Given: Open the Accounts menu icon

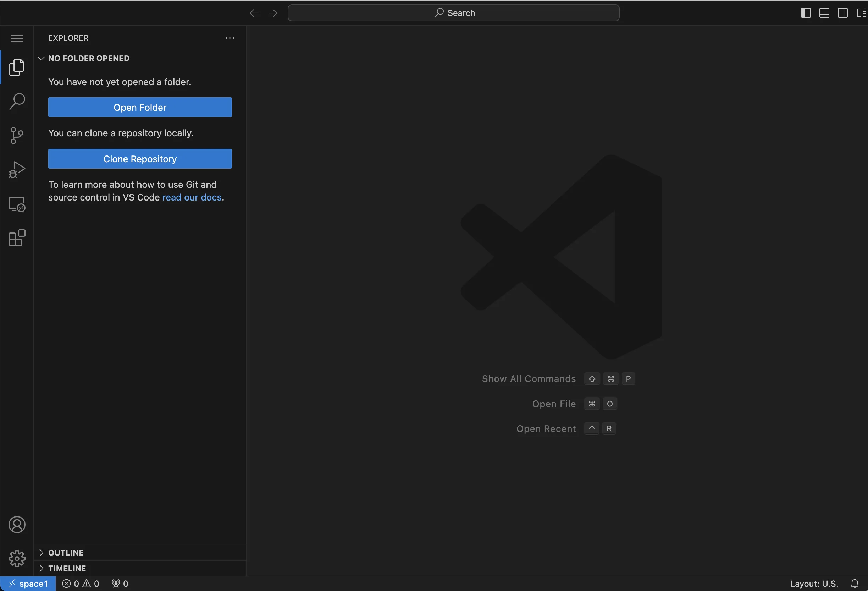Looking at the screenshot, I should point(17,525).
